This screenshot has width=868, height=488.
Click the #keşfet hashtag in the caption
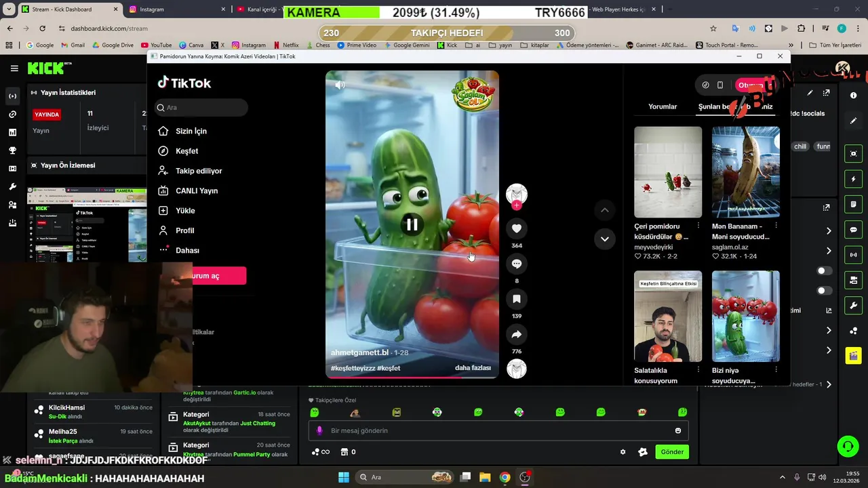[x=389, y=368]
